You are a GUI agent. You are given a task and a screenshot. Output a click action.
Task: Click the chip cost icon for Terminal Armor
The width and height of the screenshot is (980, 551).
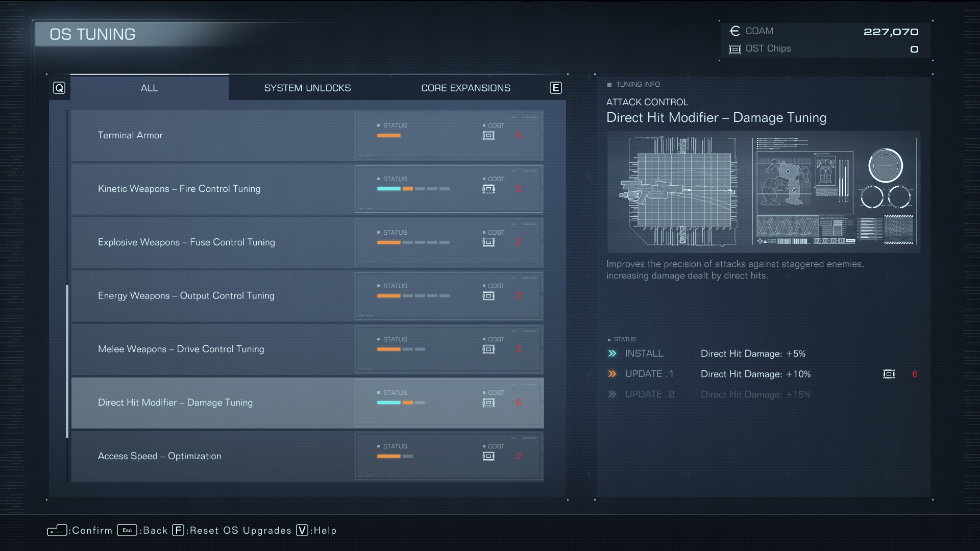coord(488,135)
